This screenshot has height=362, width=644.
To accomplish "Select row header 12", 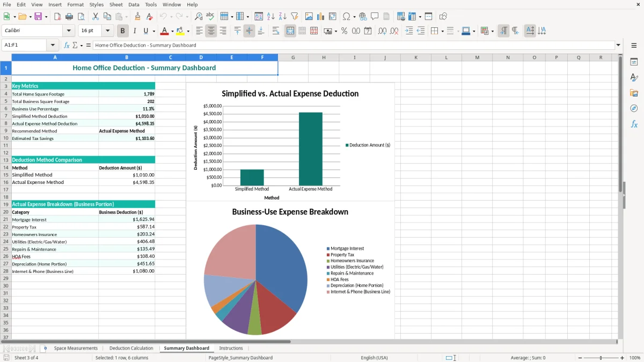I will point(5,153).
